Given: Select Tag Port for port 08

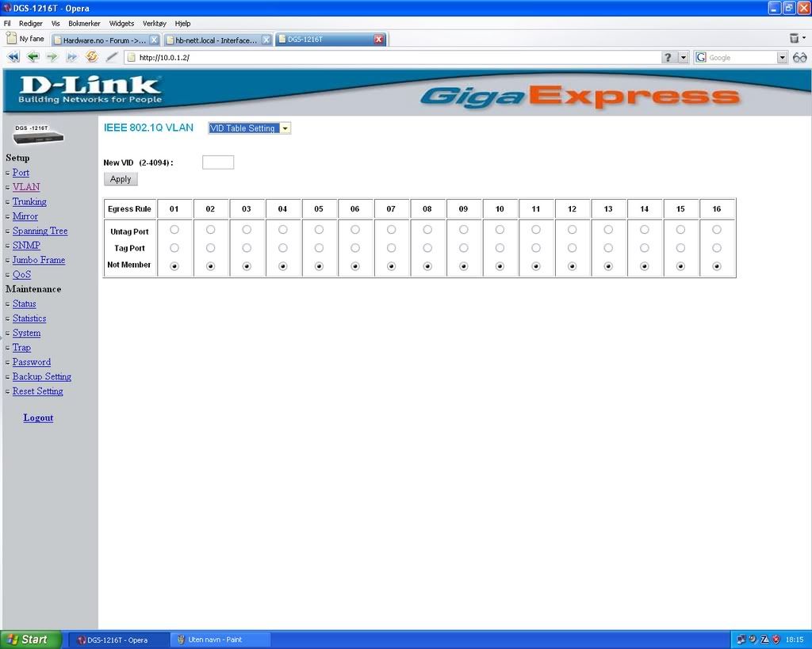Looking at the screenshot, I should coord(427,248).
